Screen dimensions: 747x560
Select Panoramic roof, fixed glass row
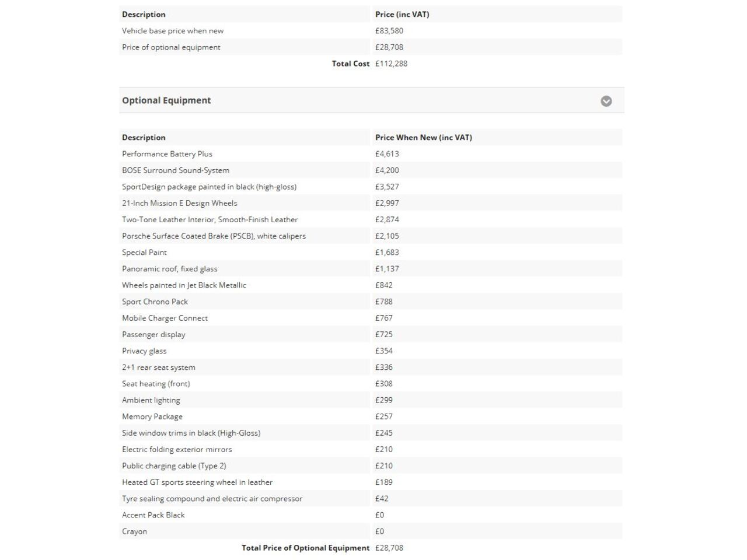[x=169, y=269]
